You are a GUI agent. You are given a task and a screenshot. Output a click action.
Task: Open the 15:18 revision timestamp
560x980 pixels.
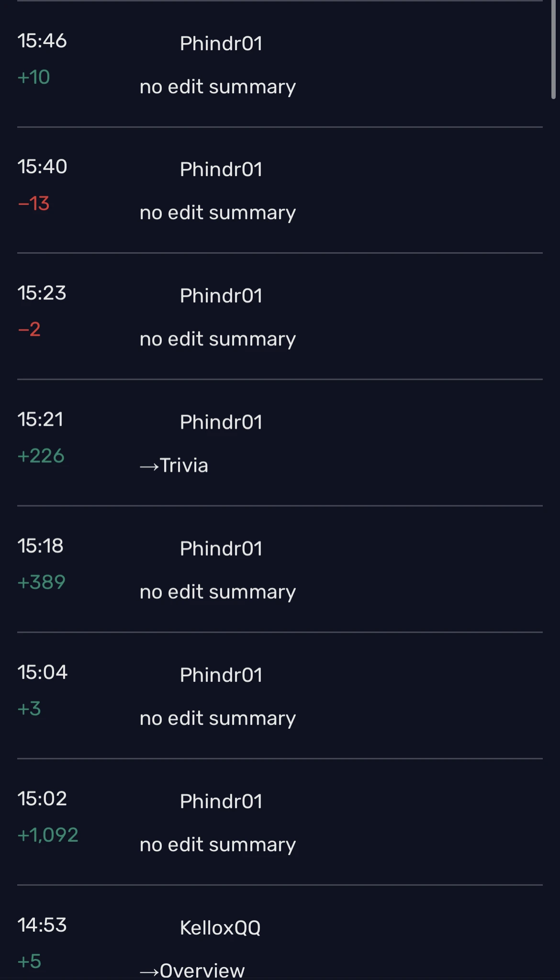[40, 546]
